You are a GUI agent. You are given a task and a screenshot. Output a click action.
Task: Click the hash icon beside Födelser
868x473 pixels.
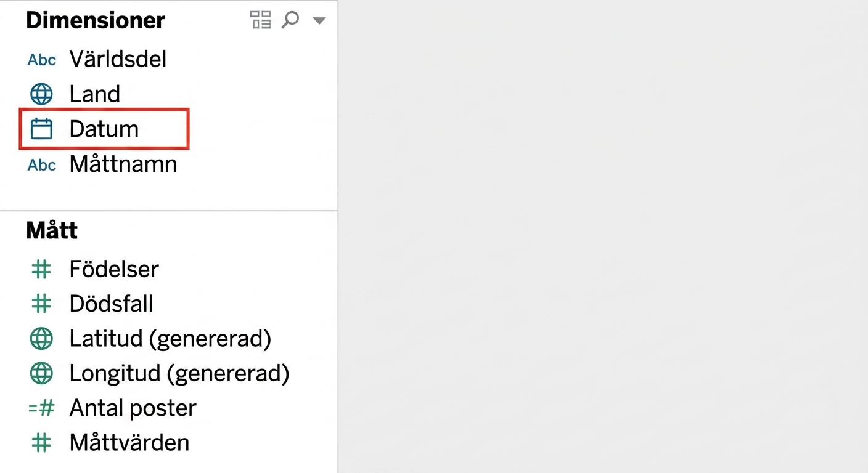click(41, 269)
